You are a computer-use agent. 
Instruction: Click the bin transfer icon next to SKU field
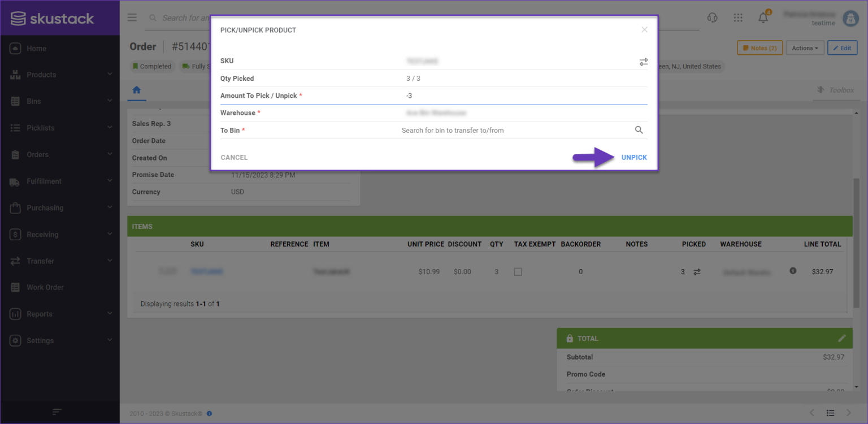pos(643,61)
